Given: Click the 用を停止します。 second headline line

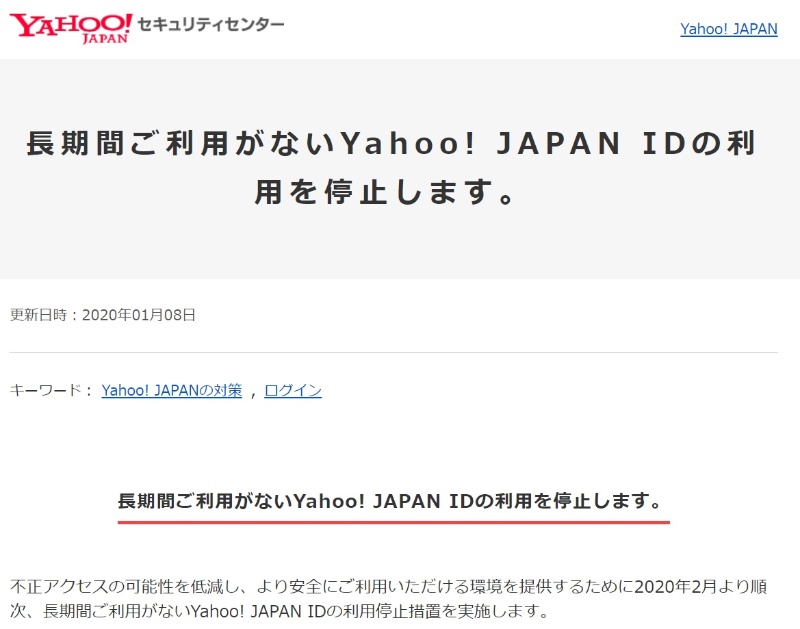Looking at the screenshot, I should click(392, 192).
